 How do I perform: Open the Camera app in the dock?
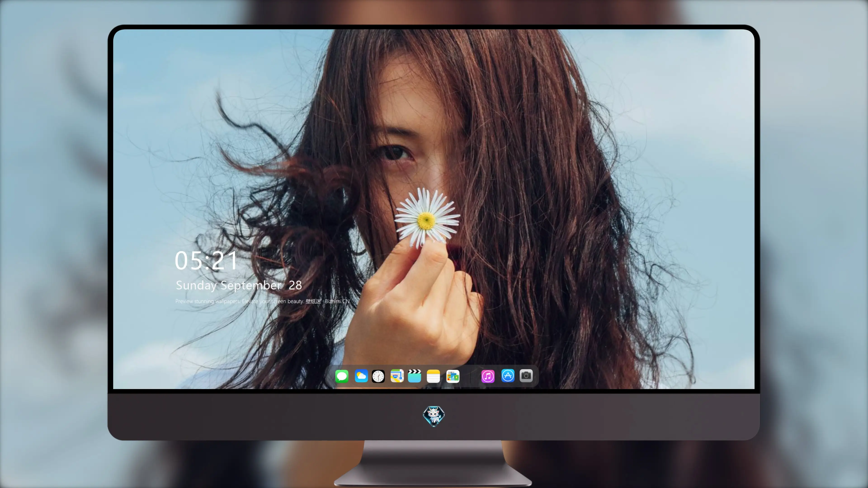pos(526,375)
